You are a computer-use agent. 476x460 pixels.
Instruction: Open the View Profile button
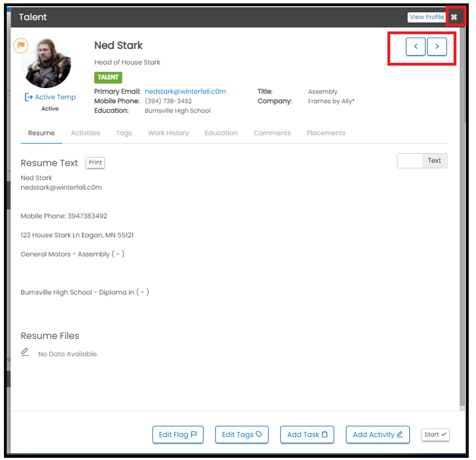427,17
